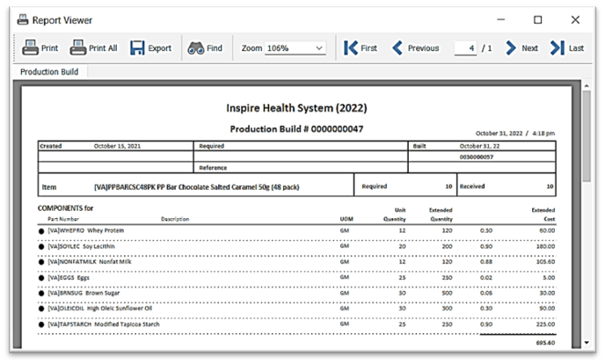This screenshot has height=364, width=605.
Task: Go to first page arrow icon
Action: coord(350,48)
